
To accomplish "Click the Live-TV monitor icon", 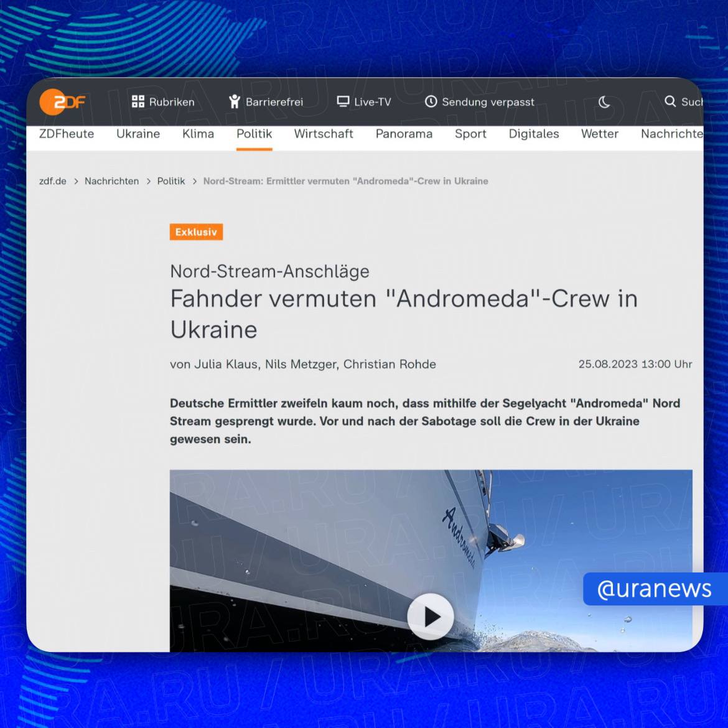I will (343, 101).
